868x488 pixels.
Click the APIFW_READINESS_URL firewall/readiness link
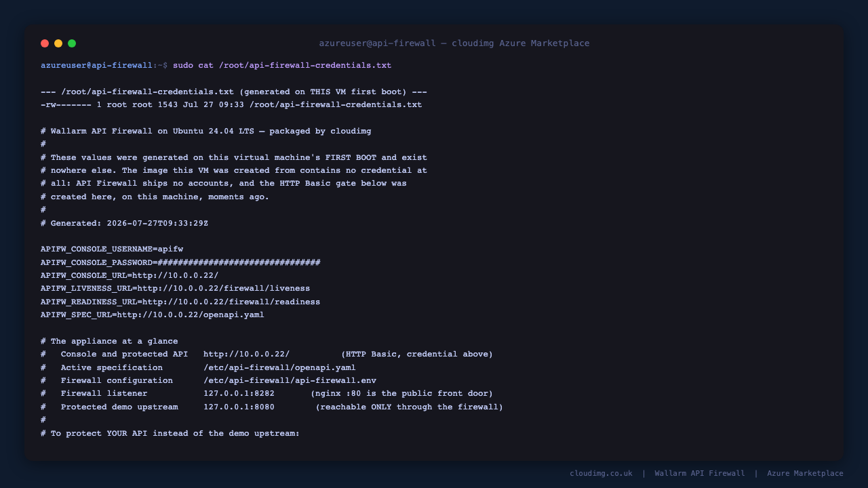point(231,302)
